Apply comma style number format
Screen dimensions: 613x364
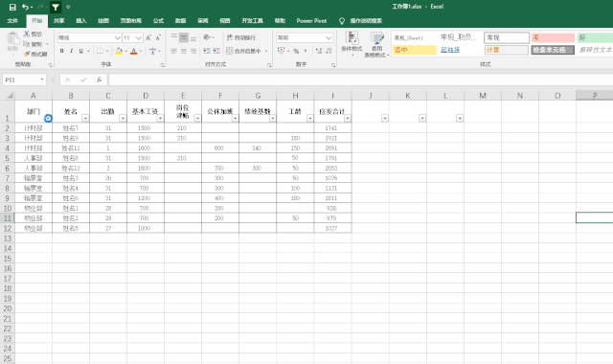point(306,51)
